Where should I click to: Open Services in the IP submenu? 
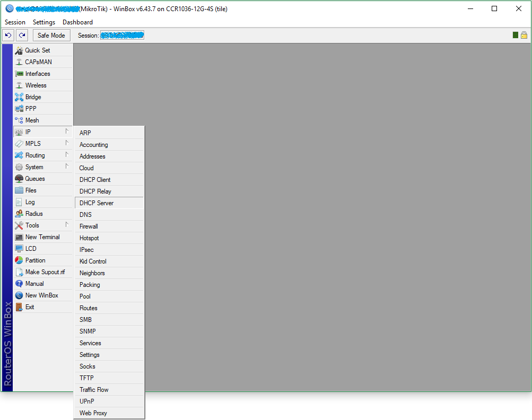pyautogui.click(x=109, y=343)
